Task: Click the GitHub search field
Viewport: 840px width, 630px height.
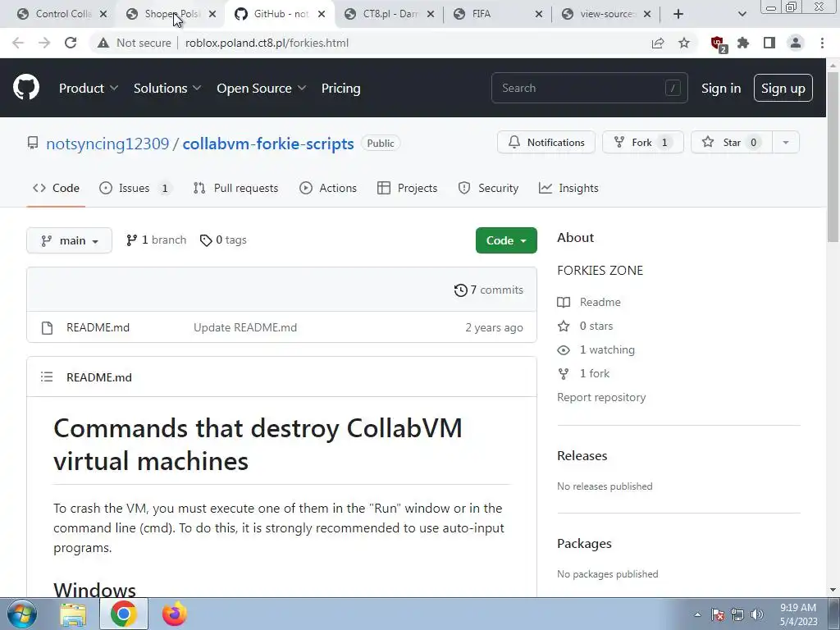Action: tap(589, 88)
